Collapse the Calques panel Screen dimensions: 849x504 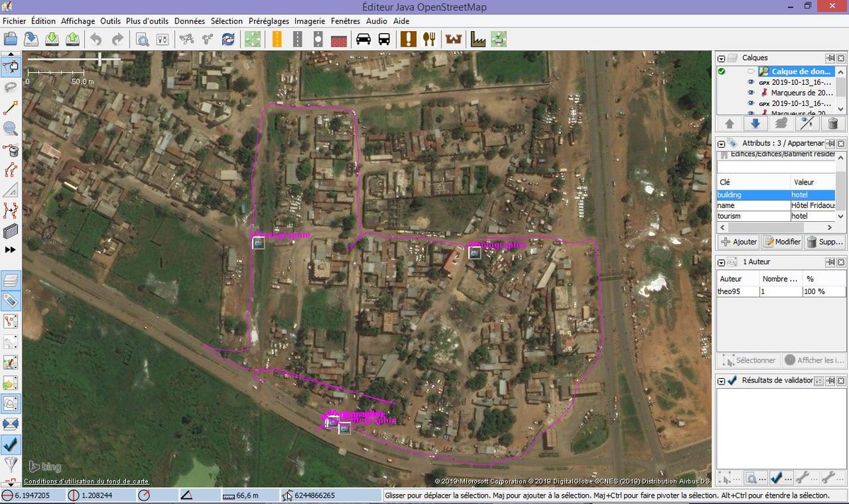coord(721,59)
